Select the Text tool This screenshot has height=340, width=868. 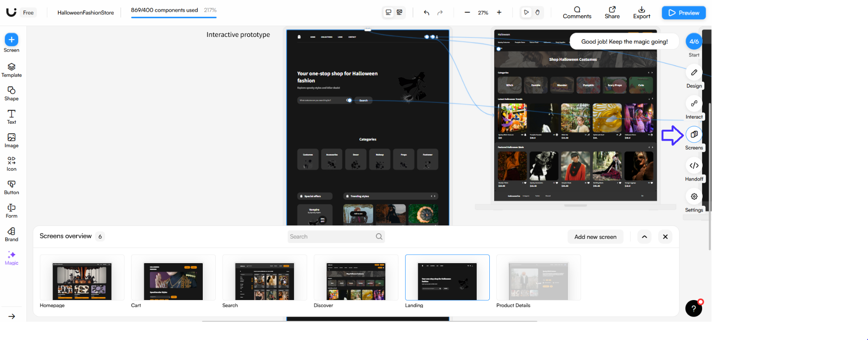[11, 116]
